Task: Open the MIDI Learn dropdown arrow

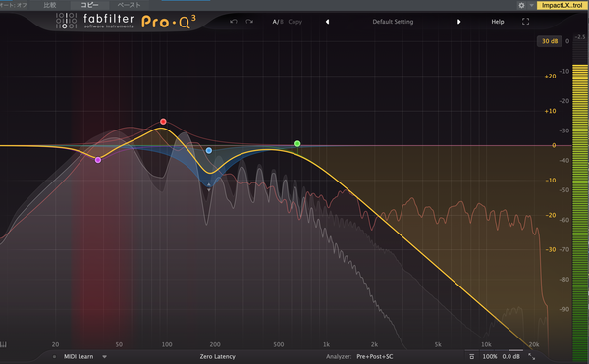Action: (x=104, y=357)
